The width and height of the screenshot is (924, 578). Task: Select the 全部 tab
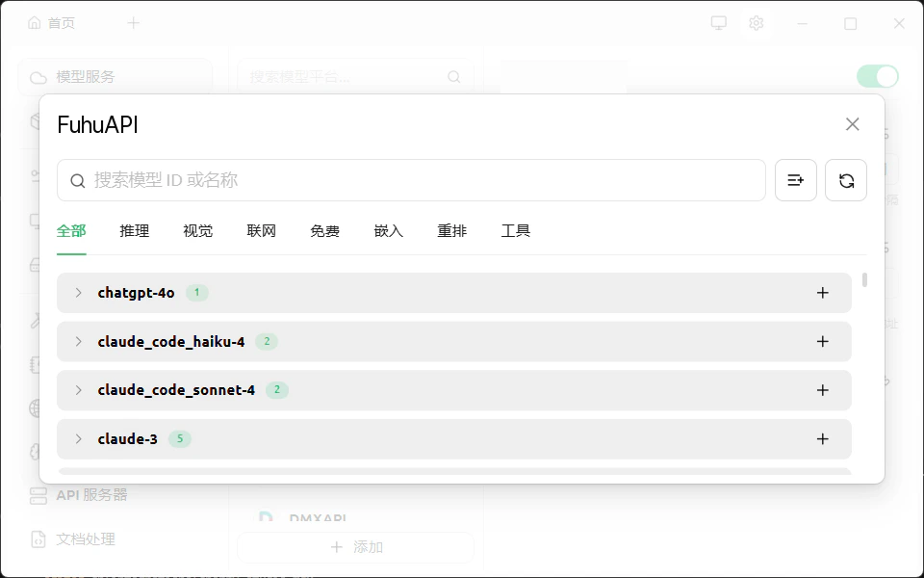[71, 230]
